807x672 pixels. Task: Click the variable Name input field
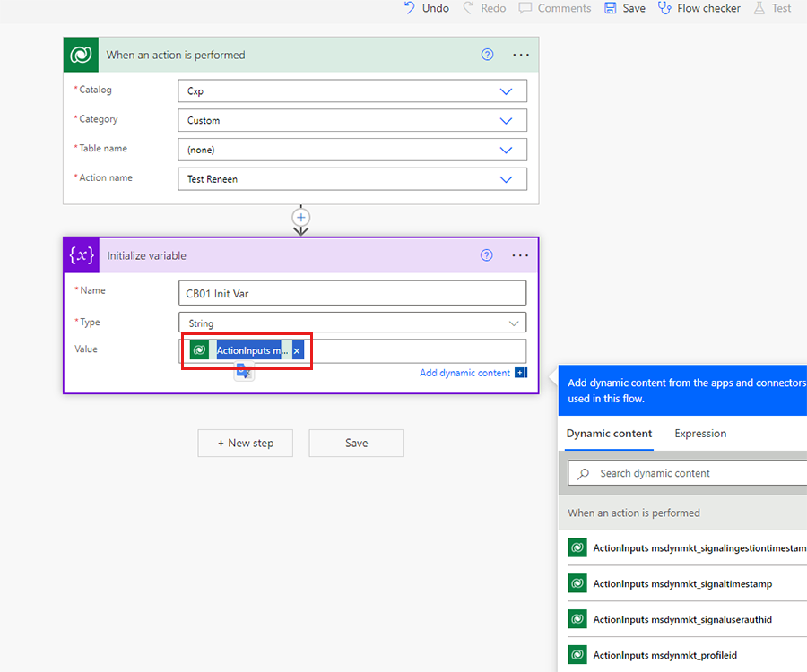coord(352,293)
